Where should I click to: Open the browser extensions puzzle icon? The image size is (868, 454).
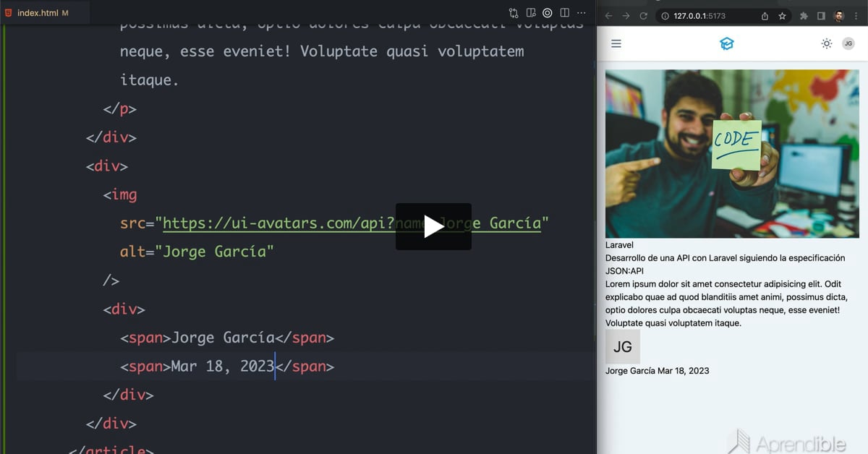click(x=804, y=16)
